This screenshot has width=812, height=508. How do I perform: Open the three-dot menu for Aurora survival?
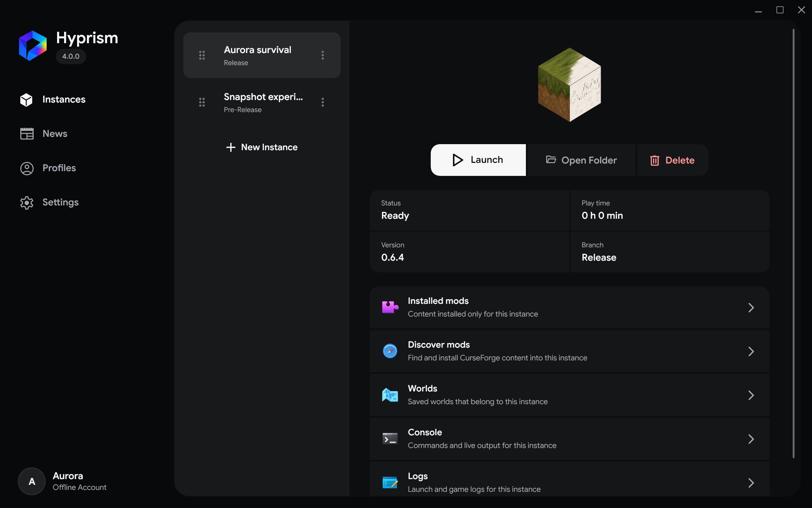[323, 55]
